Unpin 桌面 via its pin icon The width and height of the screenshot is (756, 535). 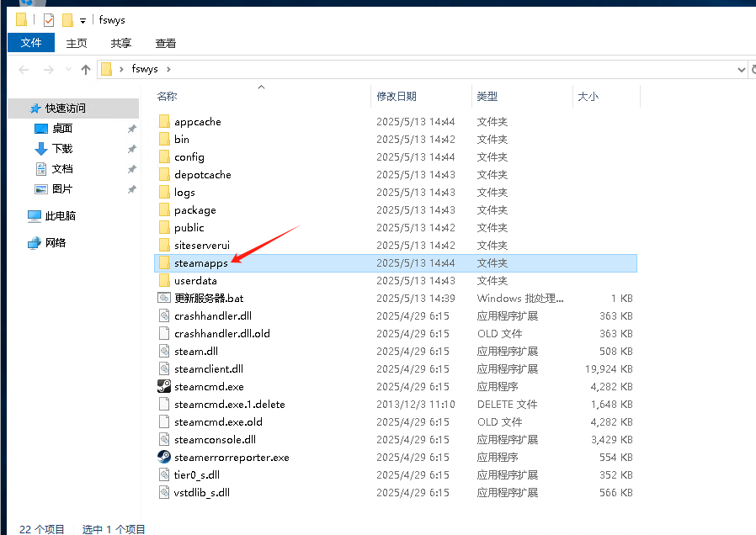pyautogui.click(x=131, y=129)
